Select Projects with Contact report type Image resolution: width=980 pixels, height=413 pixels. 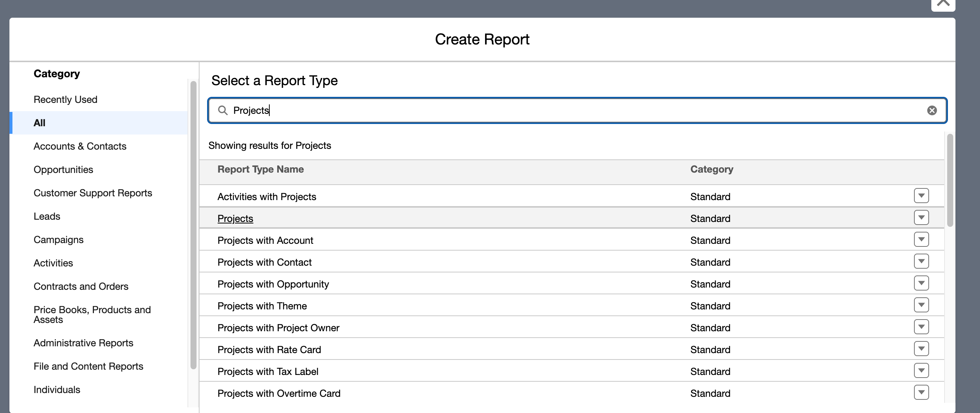(x=264, y=262)
